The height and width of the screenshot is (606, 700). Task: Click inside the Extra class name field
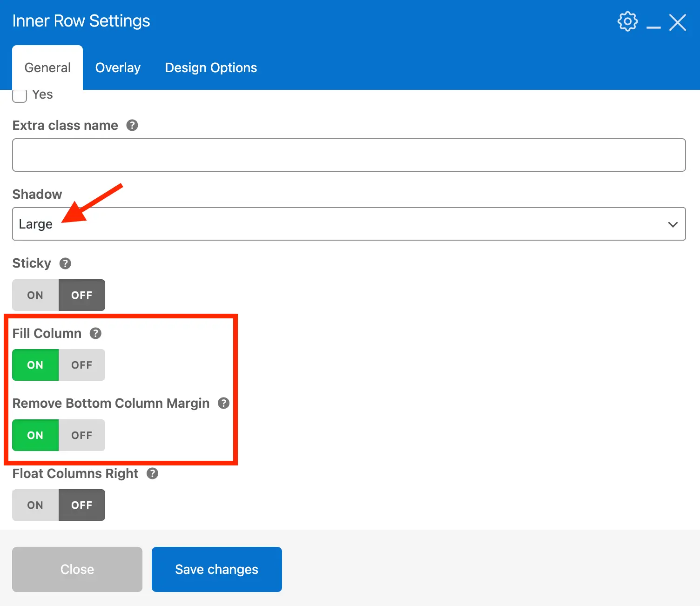point(349,155)
